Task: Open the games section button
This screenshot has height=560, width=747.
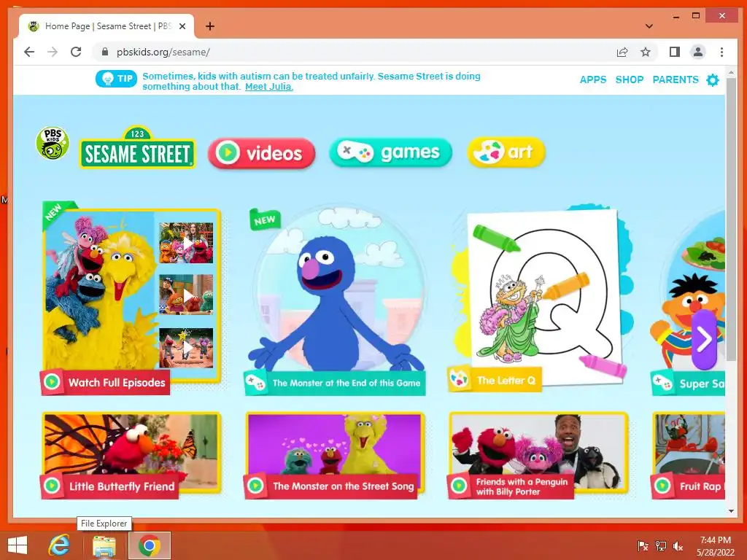Action: point(390,152)
